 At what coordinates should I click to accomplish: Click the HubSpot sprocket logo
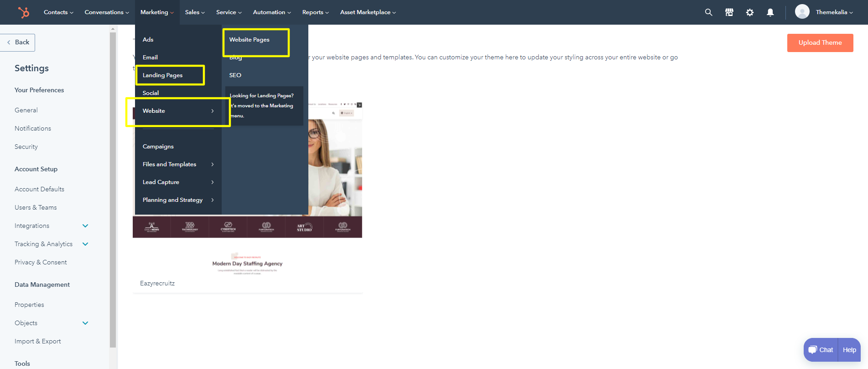click(23, 12)
